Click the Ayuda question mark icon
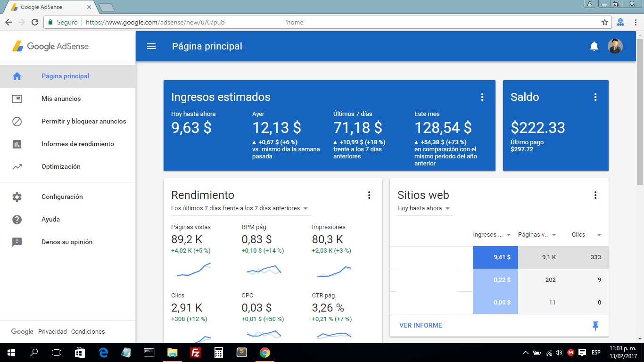Screen dimensions: 644x362 (x=17, y=219)
